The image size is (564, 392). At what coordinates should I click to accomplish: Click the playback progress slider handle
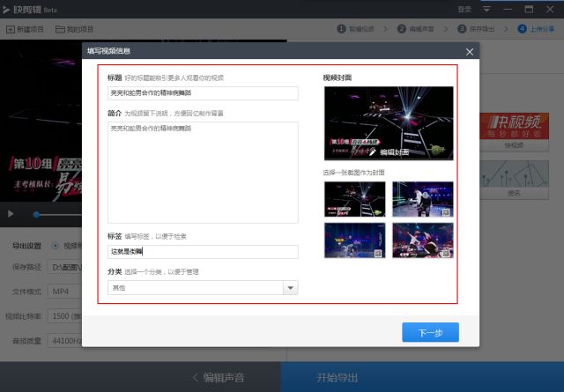[36, 215]
